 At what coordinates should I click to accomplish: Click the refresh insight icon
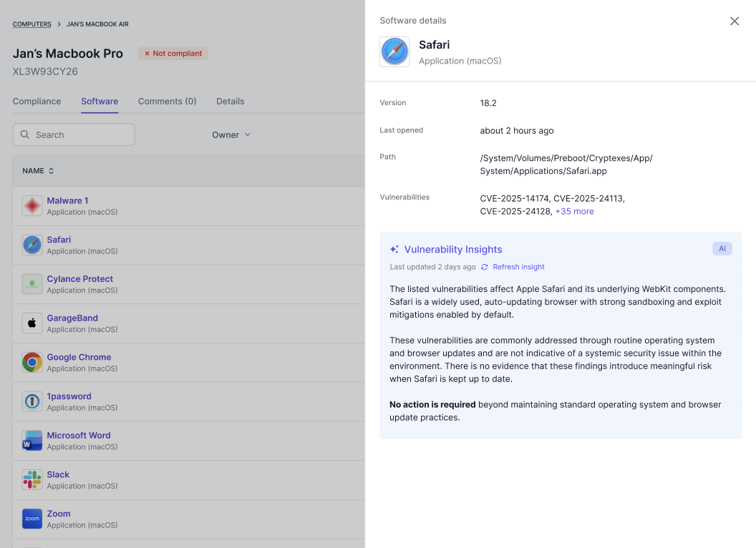tap(485, 267)
